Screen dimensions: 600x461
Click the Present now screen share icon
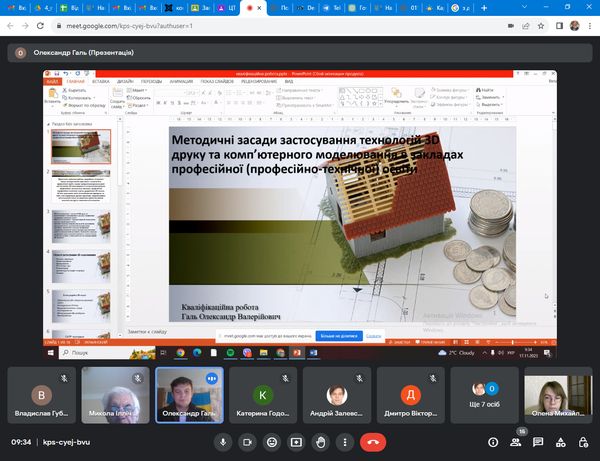296,441
